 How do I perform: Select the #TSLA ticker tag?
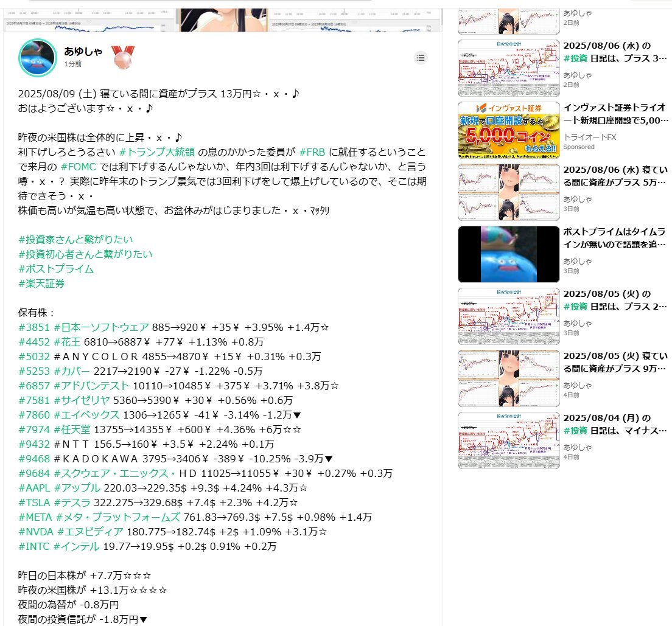click(34, 503)
